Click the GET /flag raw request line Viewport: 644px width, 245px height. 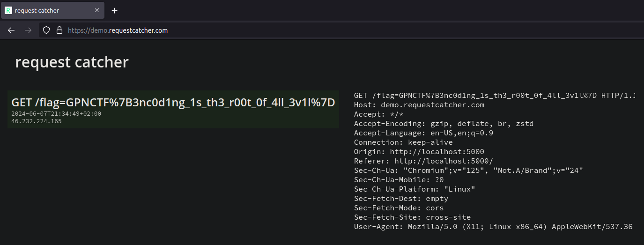pyautogui.click(x=495, y=96)
